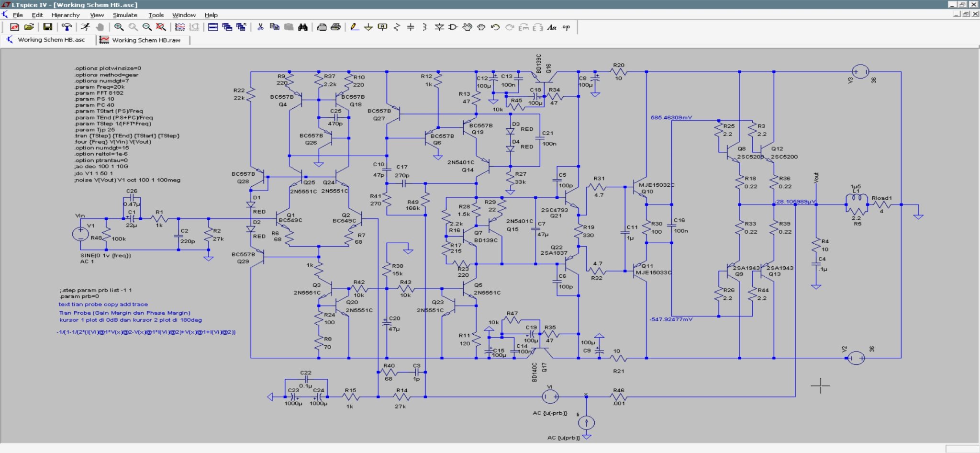
Task: Click the 'SINE(0 1v {freq})' source value
Action: [106, 255]
